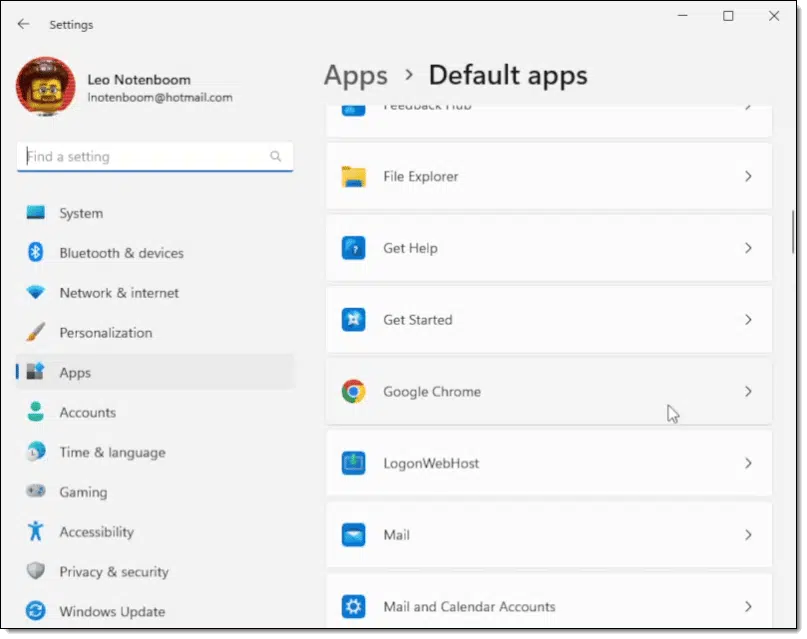Click the Apps breadcrumb link
This screenshot has width=807, height=639.
coord(356,76)
